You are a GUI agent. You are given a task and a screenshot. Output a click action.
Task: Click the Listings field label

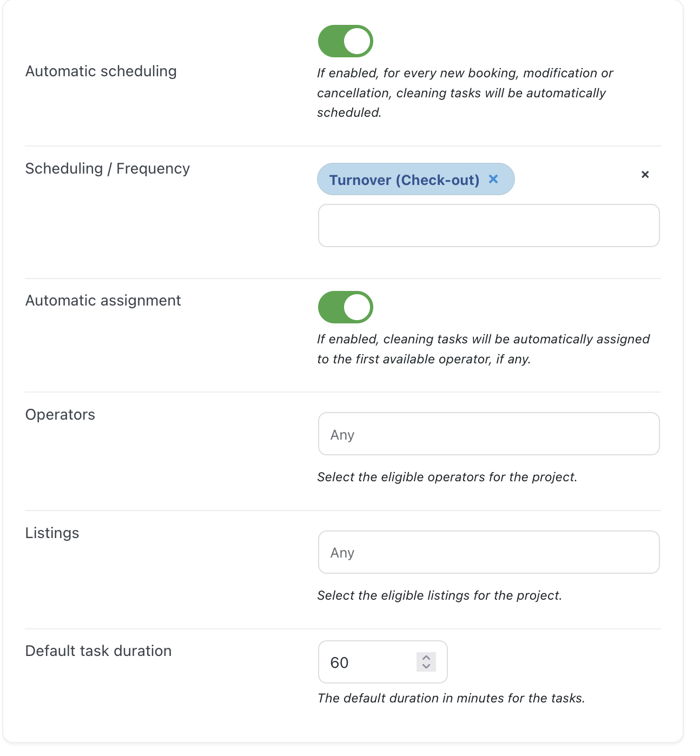point(52,533)
